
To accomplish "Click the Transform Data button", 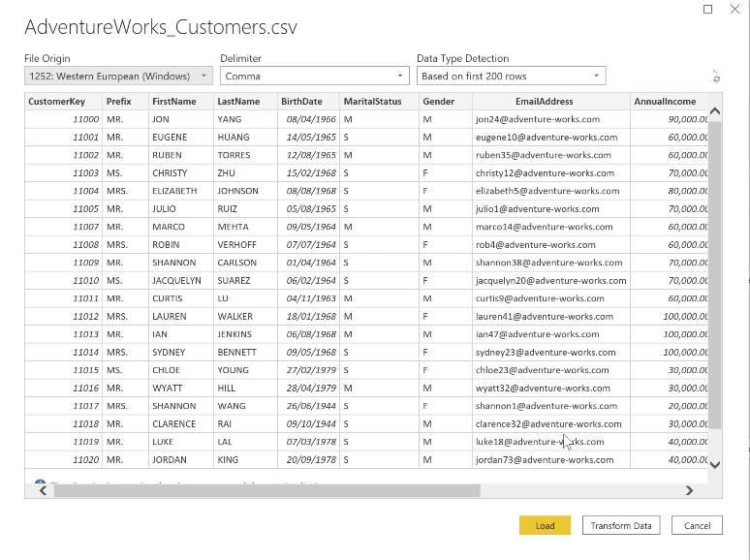I will pyautogui.click(x=621, y=525).
